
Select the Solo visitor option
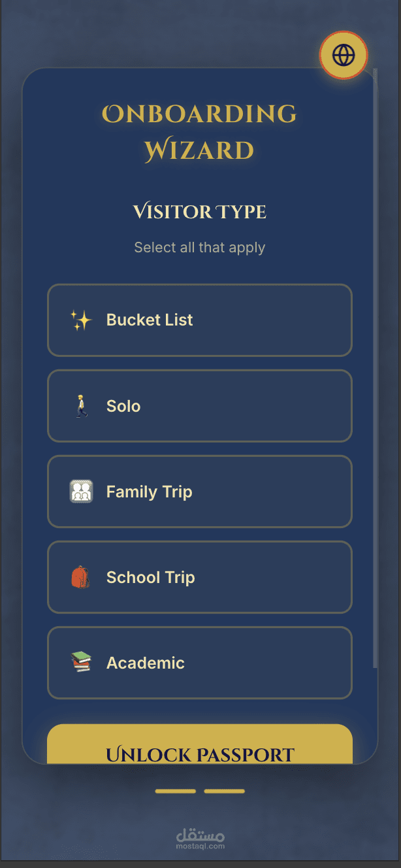(x=200, y=406)
